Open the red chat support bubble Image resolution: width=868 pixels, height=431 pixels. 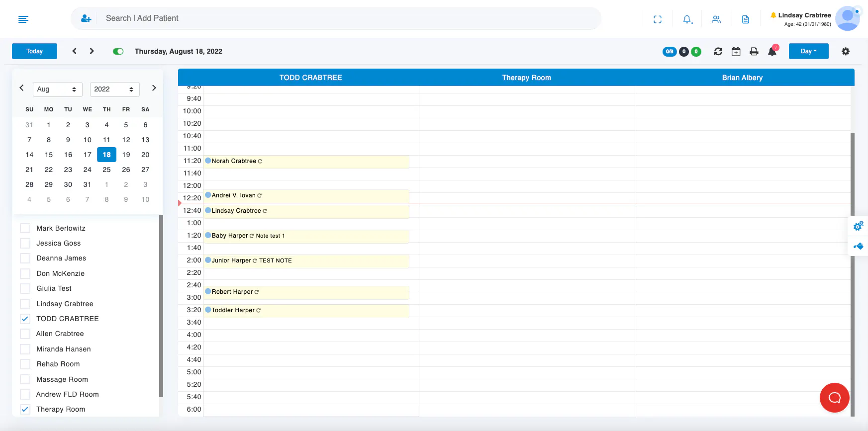click(x=835, y=398)
